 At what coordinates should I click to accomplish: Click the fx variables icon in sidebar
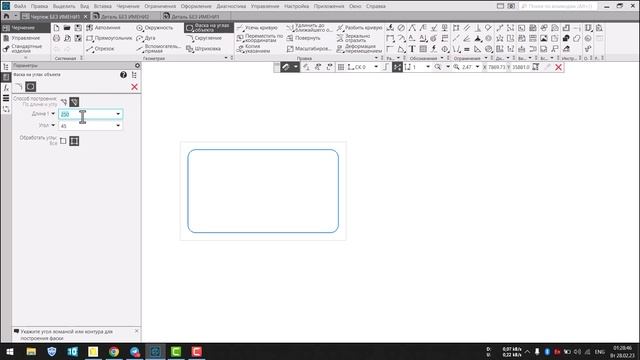[6, 88]
